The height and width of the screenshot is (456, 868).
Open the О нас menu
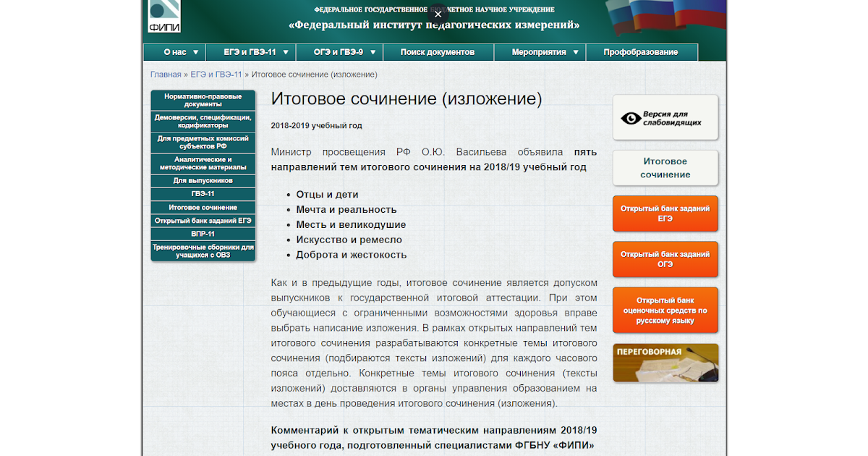pyautogui.click(x=175, y=52)
